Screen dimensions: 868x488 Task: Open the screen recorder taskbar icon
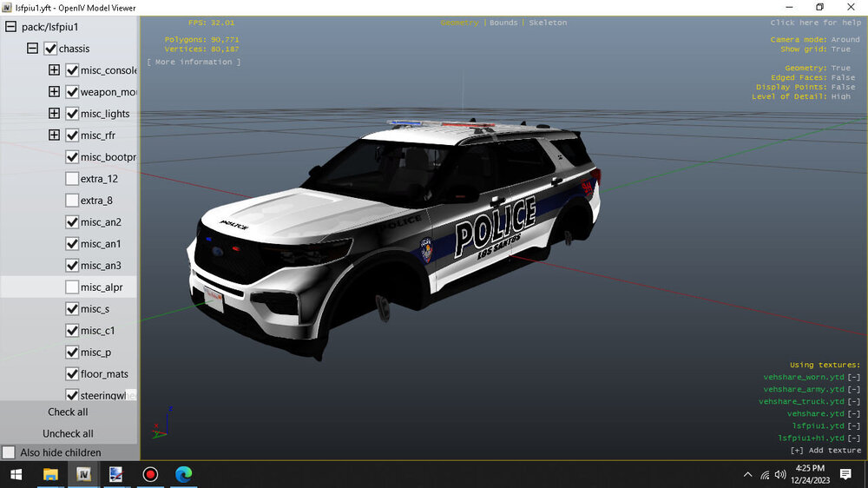tap(150, 475)
